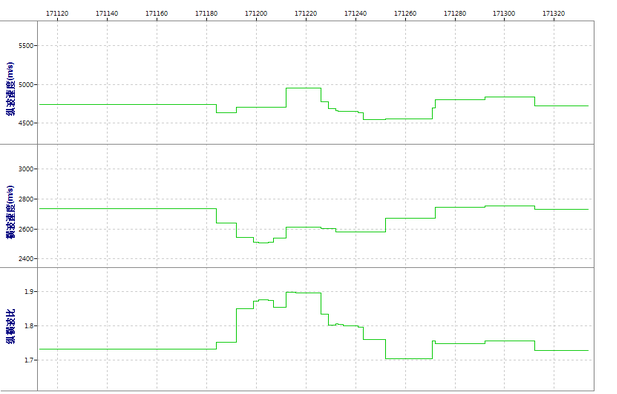Click the 5000 y-axis tick label

(26, 85)
